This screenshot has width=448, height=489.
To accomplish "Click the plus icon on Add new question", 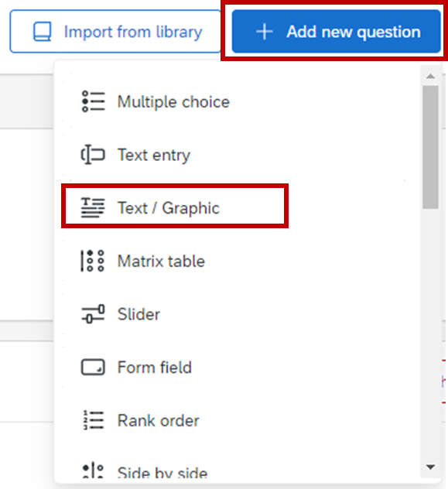I will 264,32.
